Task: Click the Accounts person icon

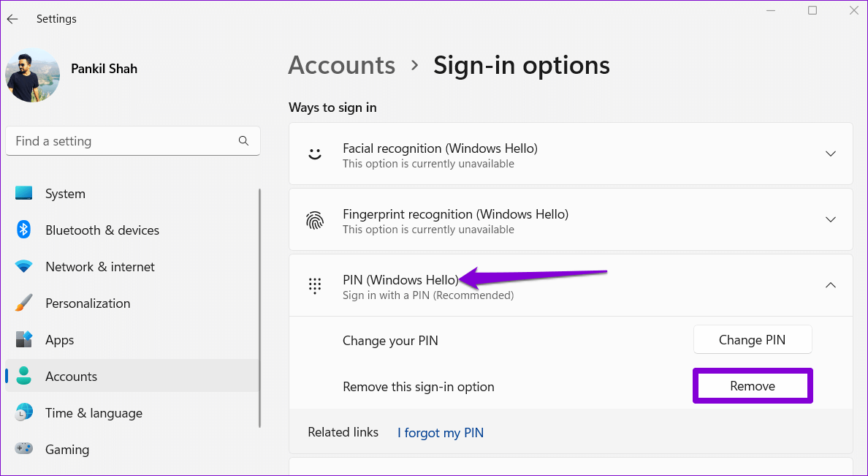Action: [x=24, y=376]
